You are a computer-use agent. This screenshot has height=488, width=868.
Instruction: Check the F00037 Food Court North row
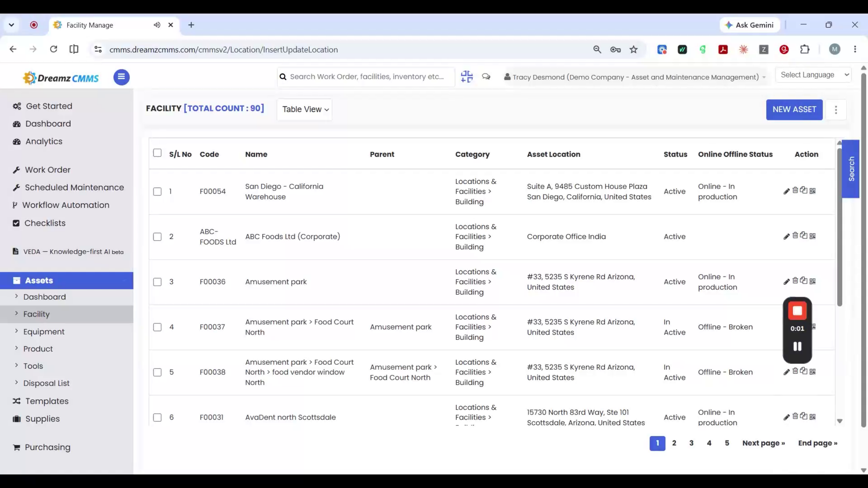157,327
